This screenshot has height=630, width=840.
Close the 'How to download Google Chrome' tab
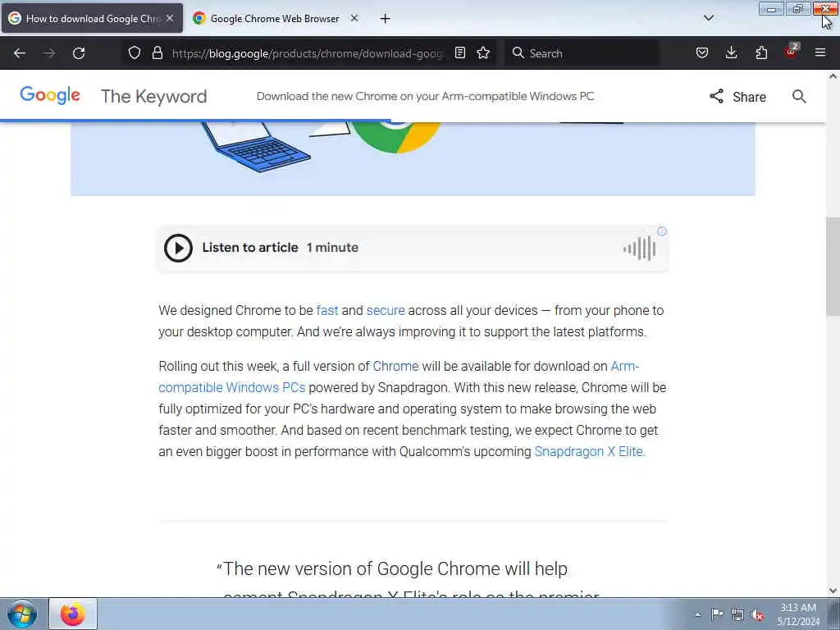170,18
